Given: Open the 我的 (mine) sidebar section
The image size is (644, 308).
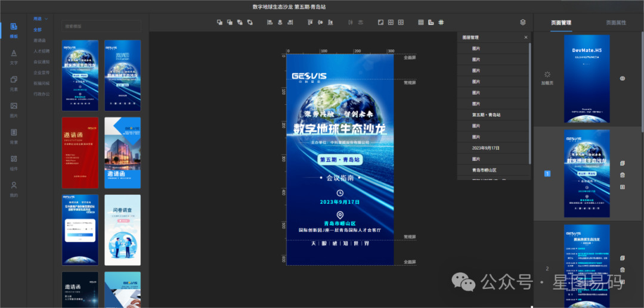Looking at the screenshot, I should click(x=14, y=189).
